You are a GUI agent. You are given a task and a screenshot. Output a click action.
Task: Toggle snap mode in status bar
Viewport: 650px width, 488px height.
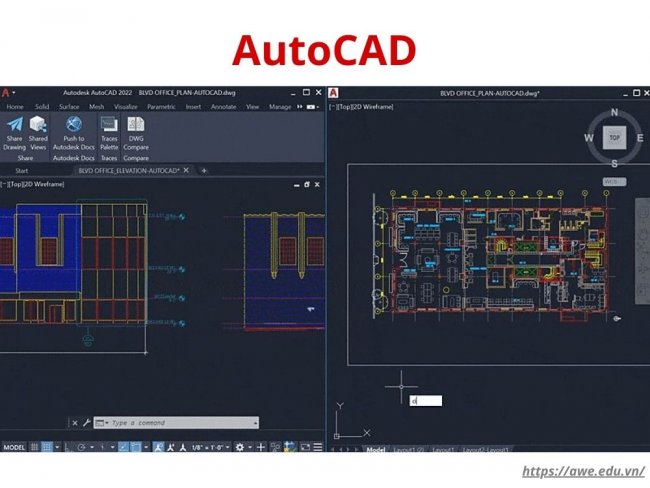pyautogui.click(x=47, y=447)
